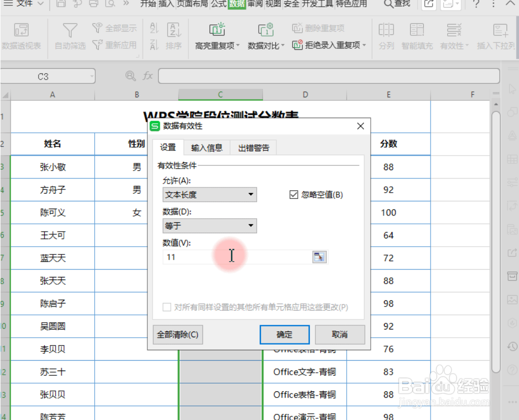Click cell Office文字-青铜
This screenshot has width=519, height=420.
point(305,372)
